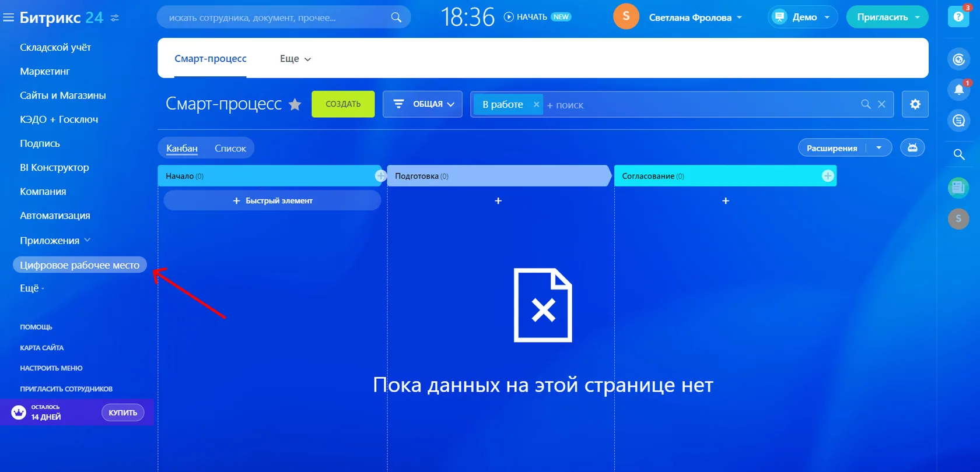Click the green СОЗДАТЬ button
Screen dimensions: 980x472
[343, 104]
